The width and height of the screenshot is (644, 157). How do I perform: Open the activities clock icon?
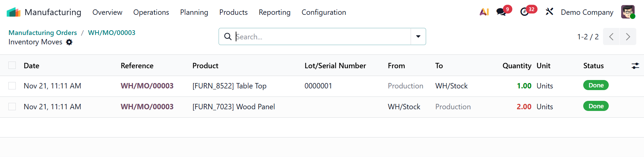[x=524, y=12]
